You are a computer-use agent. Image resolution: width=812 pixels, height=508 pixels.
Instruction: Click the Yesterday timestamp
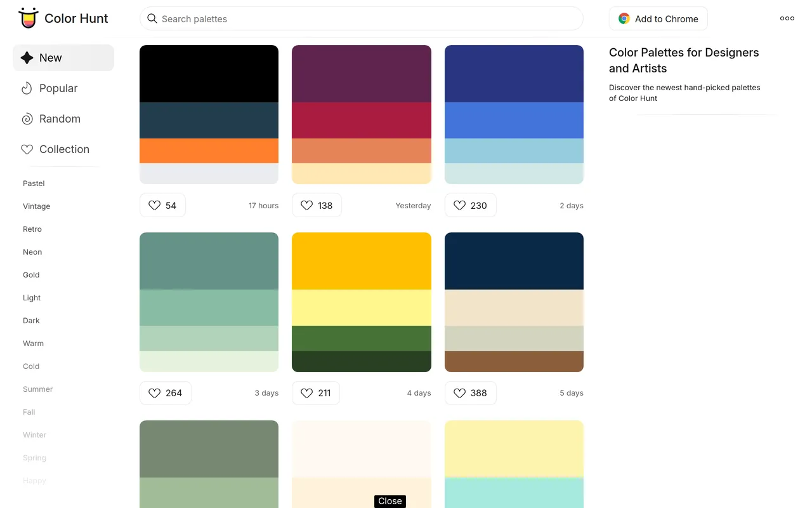[x=413, y=206]
